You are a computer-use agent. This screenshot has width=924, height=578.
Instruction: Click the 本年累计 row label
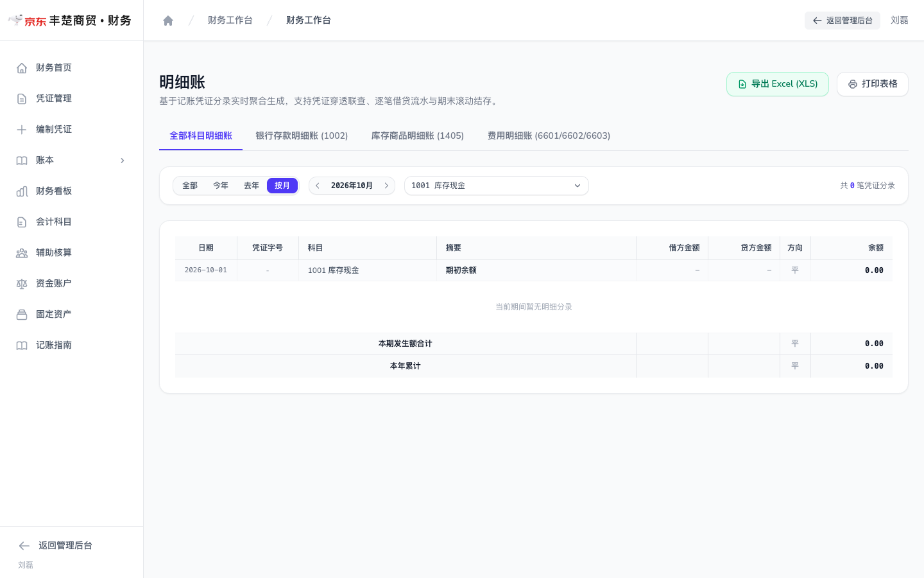click(406, 366)
